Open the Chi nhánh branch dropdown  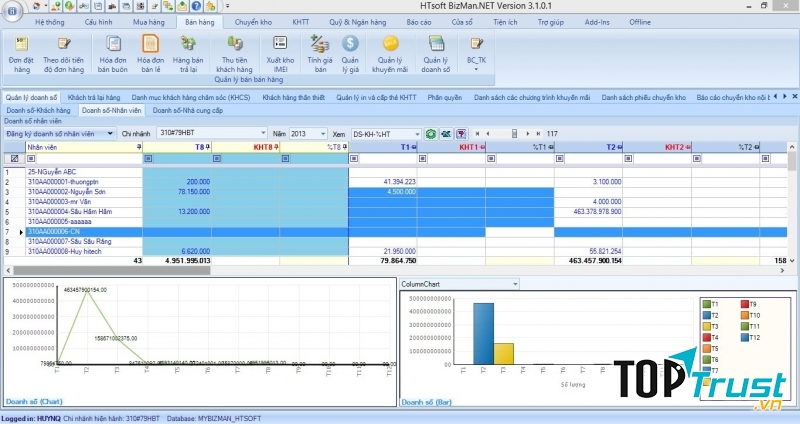click(x=263, y=133)
